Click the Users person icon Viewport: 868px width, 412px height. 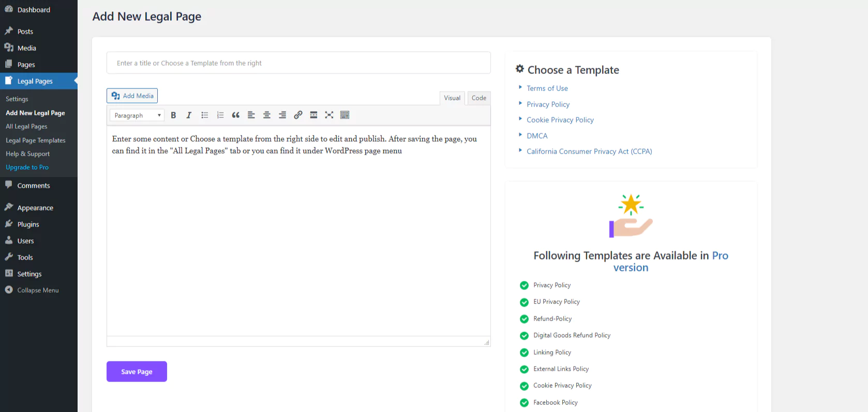9,240
